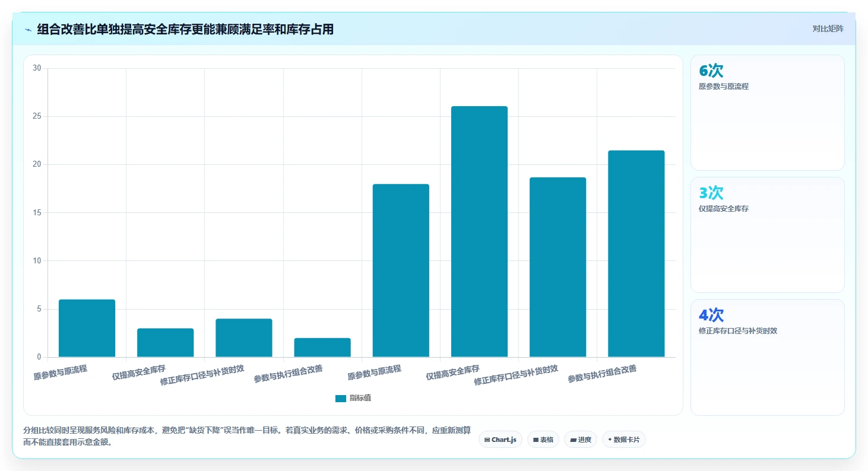The image size is (868, 471).
Task: Select the 表格 chip
Action: coord(543,440)
